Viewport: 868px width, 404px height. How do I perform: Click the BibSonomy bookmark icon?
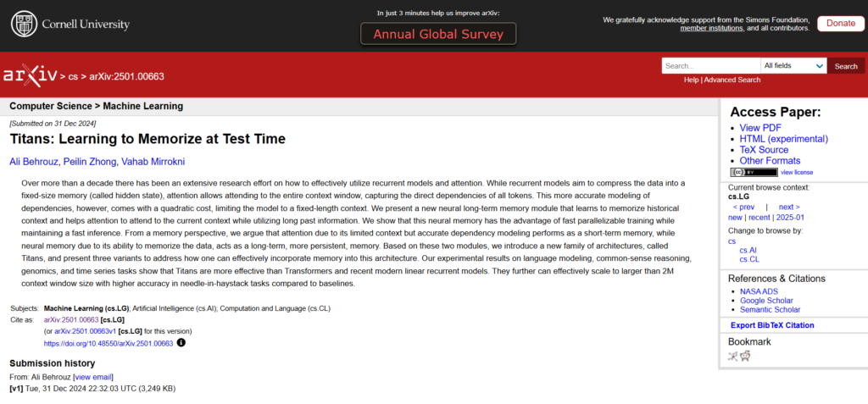(733, 356)
